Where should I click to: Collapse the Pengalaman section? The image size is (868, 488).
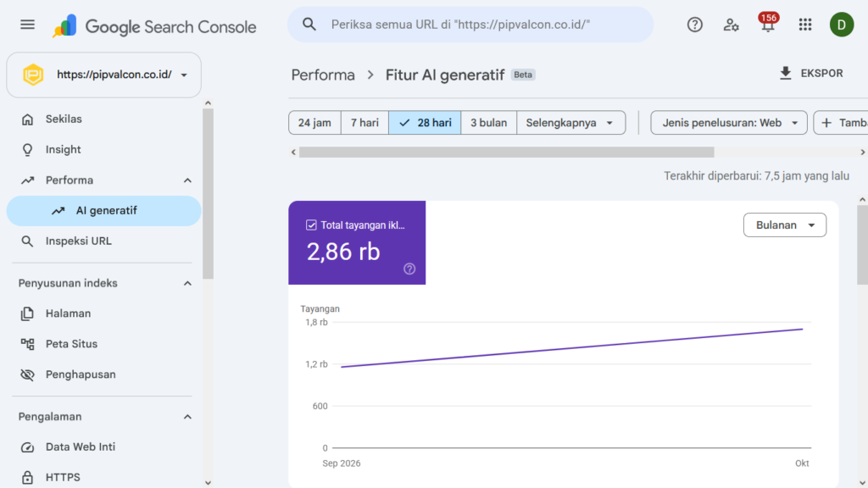187,417
